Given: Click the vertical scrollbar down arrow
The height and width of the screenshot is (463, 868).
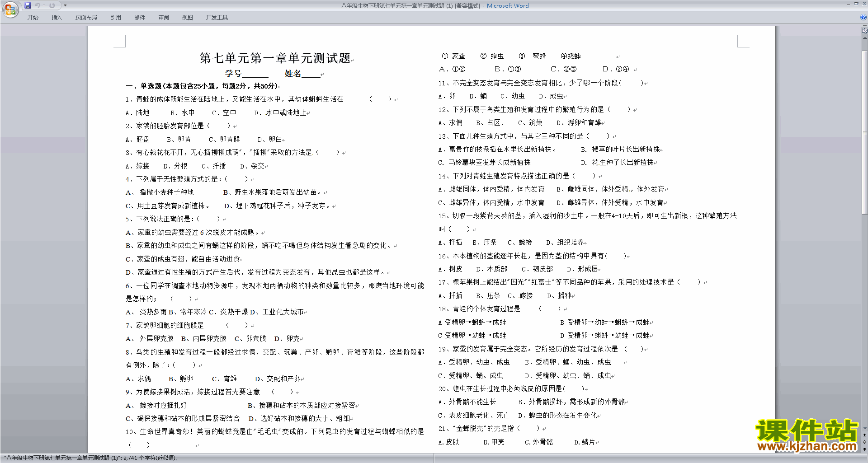Looking at the screenshot, I should point(865,428).
